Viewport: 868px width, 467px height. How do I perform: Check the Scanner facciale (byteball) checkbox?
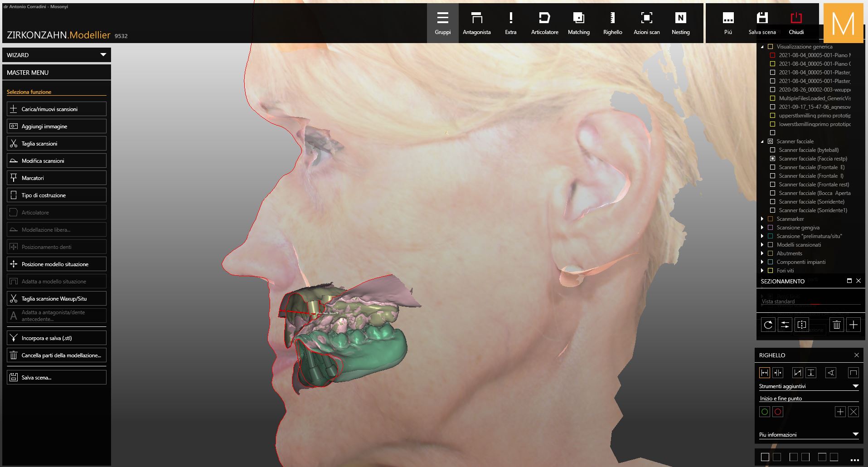coord(772,150)
